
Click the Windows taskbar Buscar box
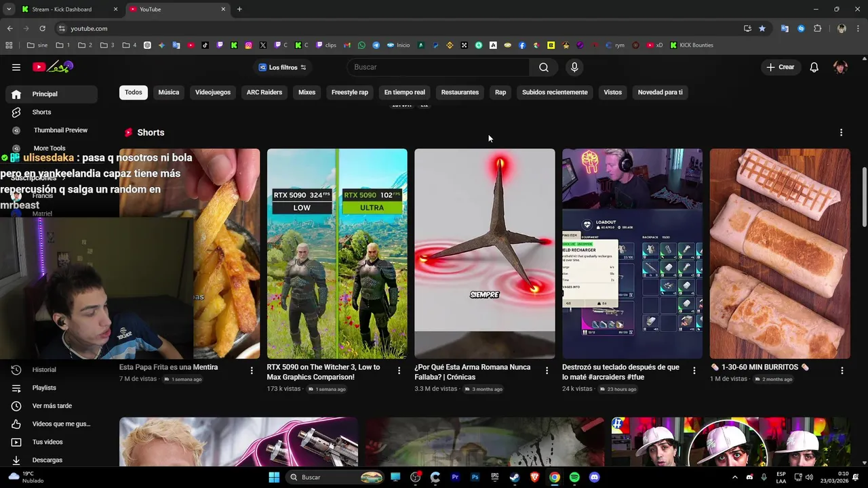pyautogui.click(x=336, y=477)
